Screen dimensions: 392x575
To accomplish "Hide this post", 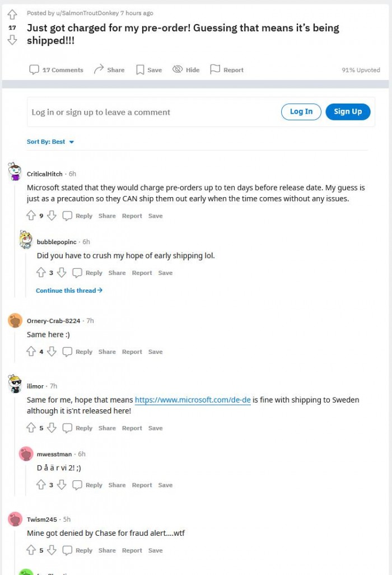I will coord(186,70).
